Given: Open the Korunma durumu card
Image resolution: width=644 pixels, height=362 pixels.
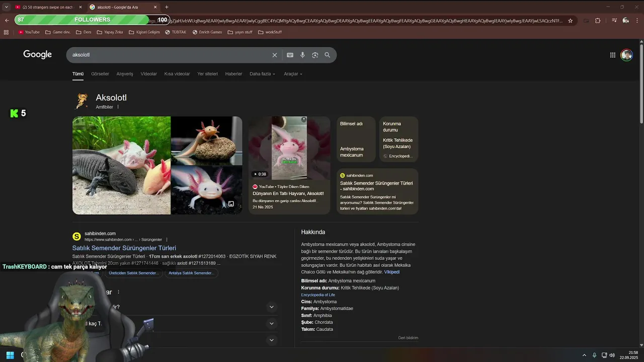Looking at the screenshot, I should pos(398,139).
